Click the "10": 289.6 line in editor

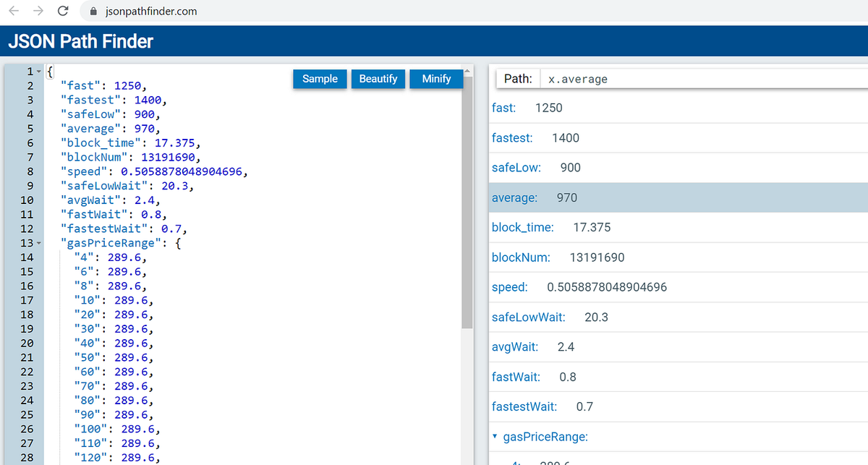point(114,300)
